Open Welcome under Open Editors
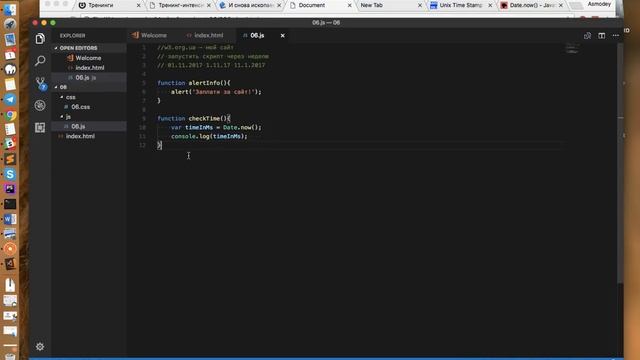640x360 pixels. 89,58
